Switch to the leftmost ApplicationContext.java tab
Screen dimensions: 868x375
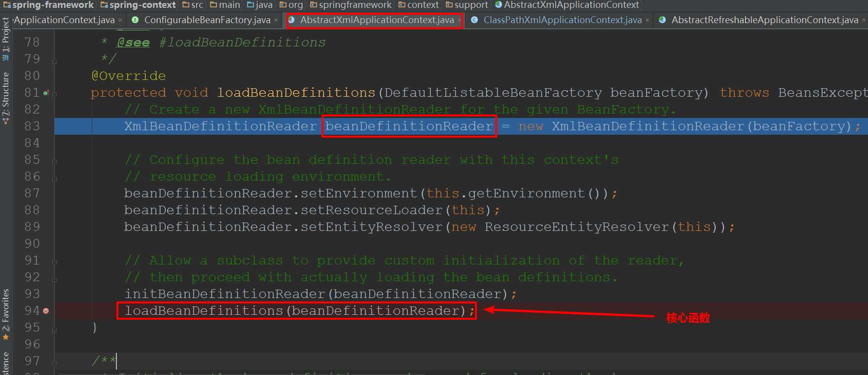coord(64,20)
